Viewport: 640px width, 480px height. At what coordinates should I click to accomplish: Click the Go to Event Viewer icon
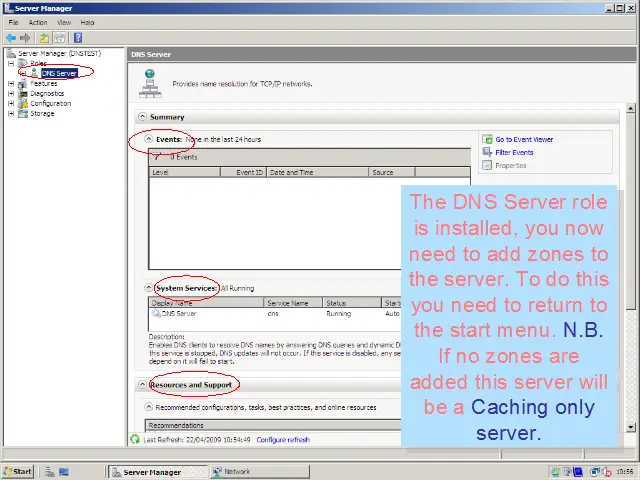[x=487, y=139]
